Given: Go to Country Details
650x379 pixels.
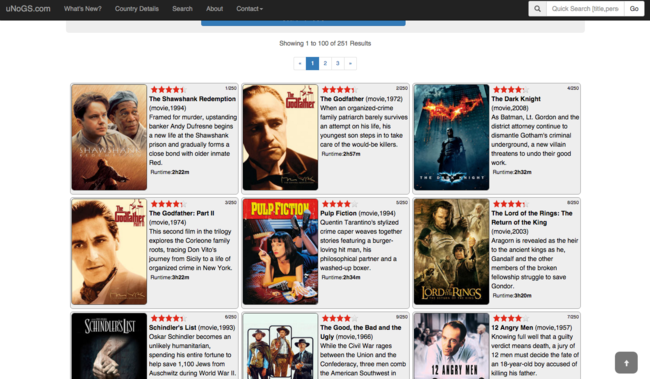Looking at the screenshot, I should pos(137,9).
